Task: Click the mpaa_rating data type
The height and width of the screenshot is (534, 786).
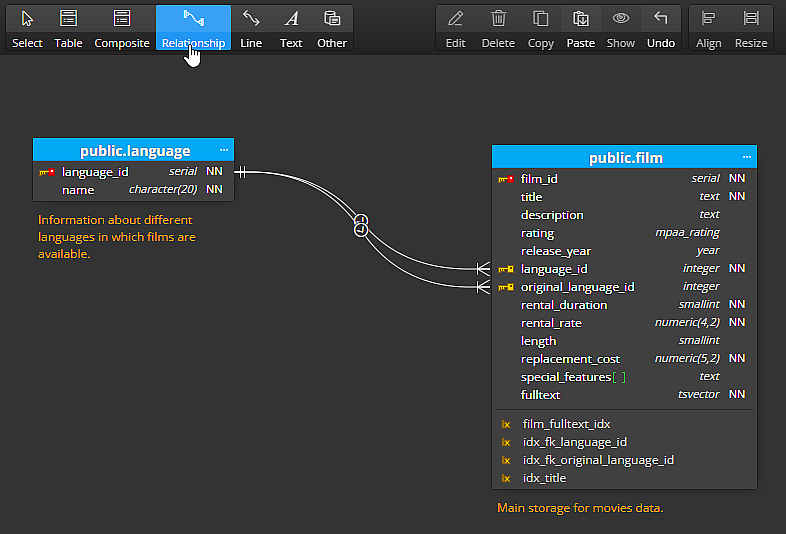Action: point(687,233)
